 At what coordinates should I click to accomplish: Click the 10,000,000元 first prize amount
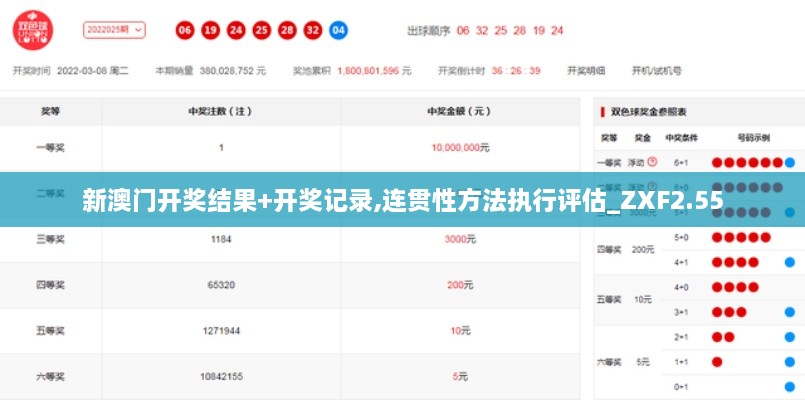pos(460,148)
